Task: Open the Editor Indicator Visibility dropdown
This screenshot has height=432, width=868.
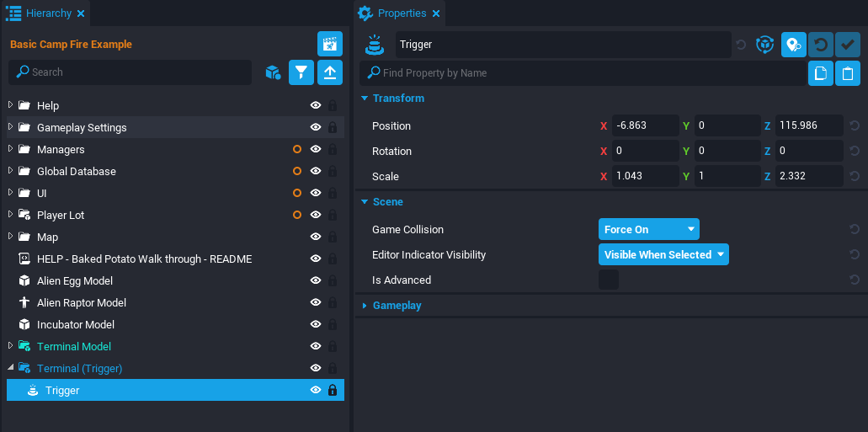Action: click(663, 254)
